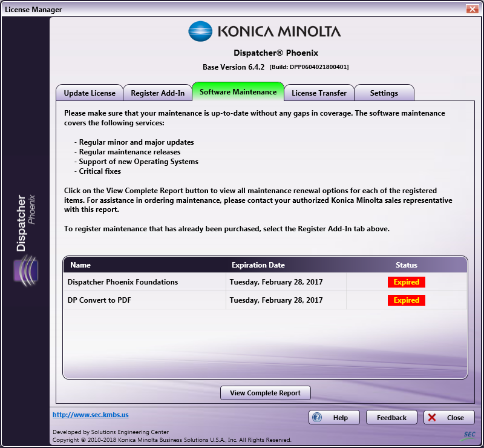The height and width of the screenshot is (448, 484).
Task: Click 'Regular maintenance releases' line
Action: tap(127, 152)
